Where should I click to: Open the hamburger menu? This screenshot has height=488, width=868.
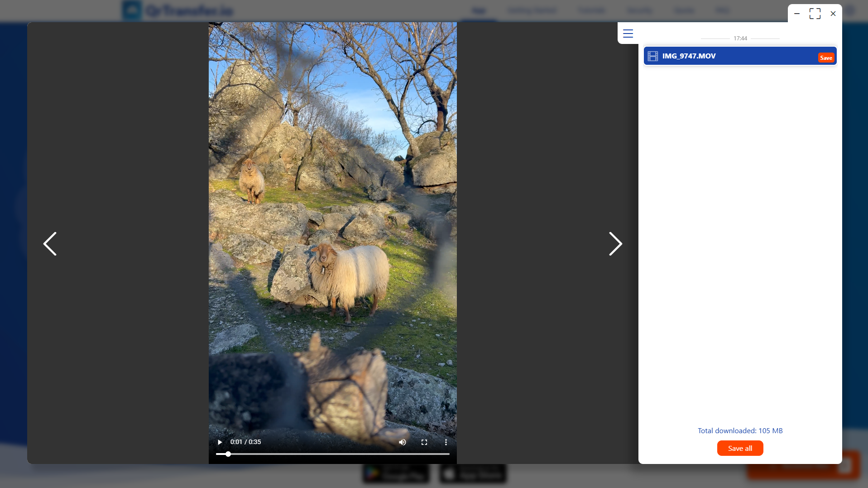click(628, 34)
